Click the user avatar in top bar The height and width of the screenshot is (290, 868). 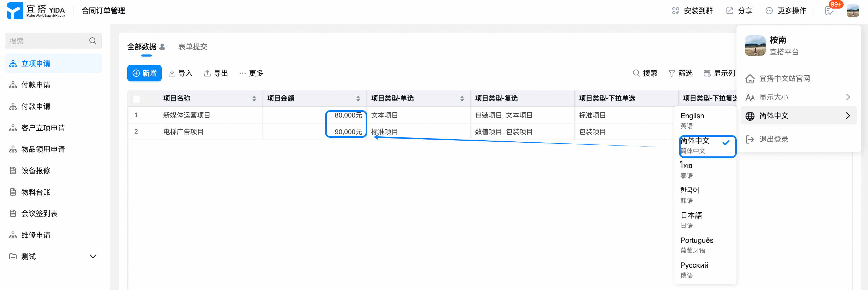[x=852, y=11]
